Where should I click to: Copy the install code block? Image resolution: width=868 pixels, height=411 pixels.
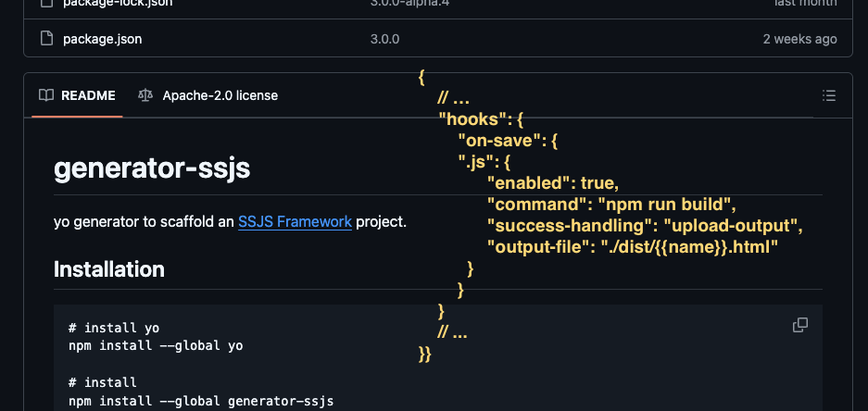click(x=800, y=325)
